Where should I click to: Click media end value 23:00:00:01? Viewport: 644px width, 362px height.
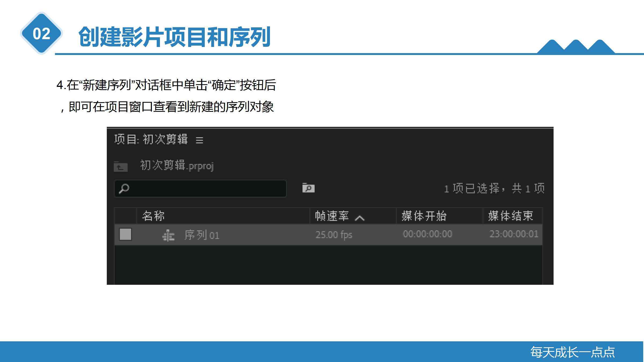514,234
